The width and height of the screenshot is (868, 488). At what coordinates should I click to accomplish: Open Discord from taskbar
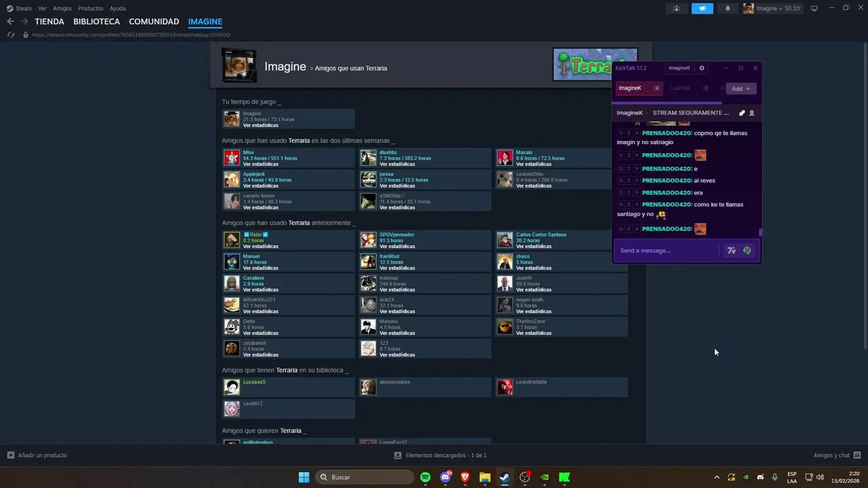(446, 477)
